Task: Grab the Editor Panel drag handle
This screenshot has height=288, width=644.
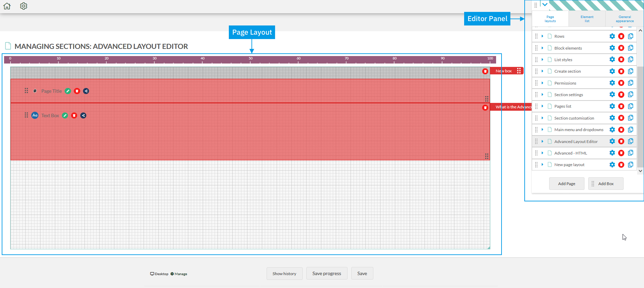Action: coord(536,5)
